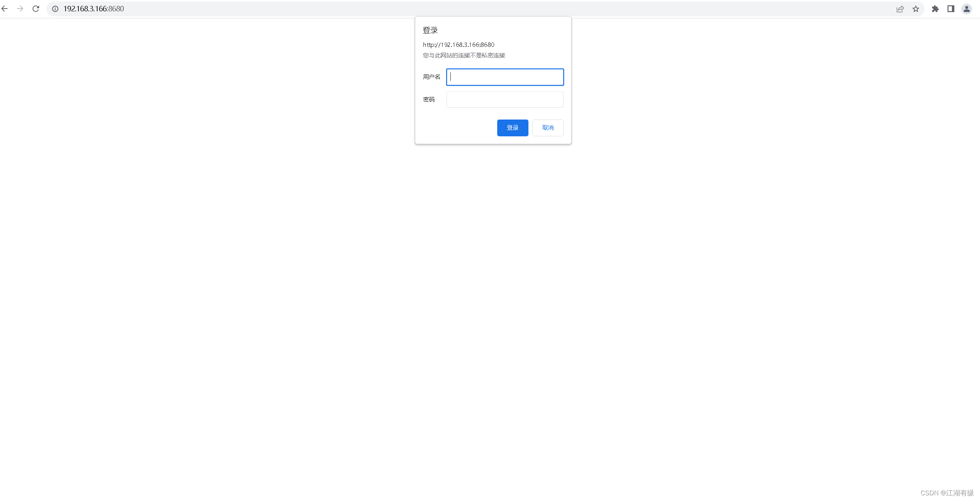Click the 用户名 field label

pyautogui.click(x=431, y=77)
